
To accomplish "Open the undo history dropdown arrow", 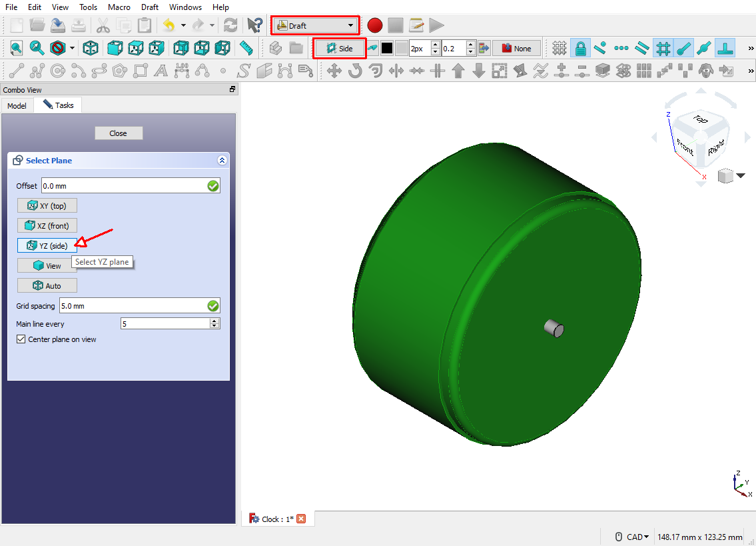I will click(183, 25).
